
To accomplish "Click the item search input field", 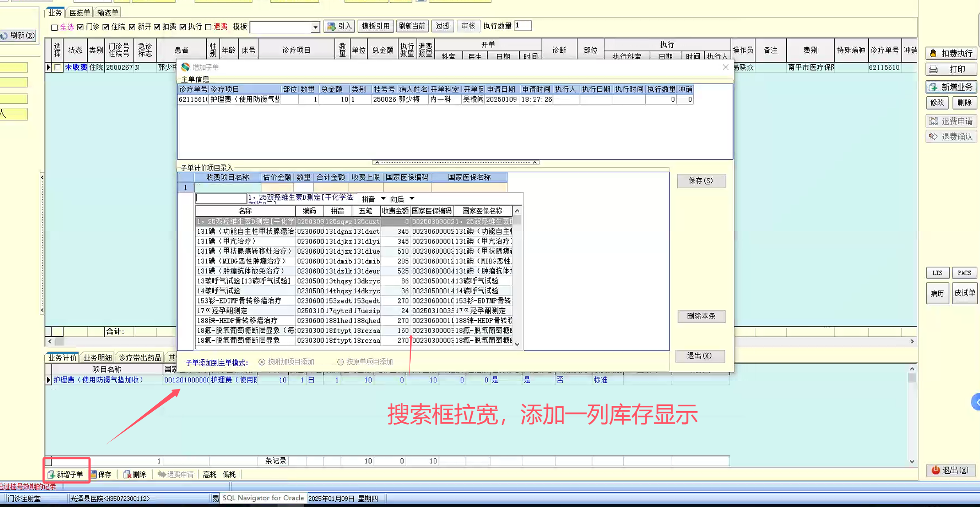I will (221, 198).
